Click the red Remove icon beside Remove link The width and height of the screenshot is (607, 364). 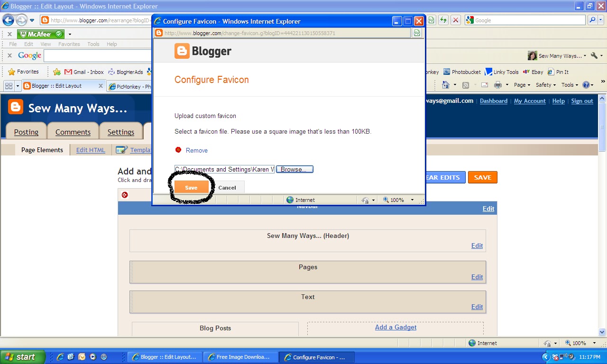click(x=178, y=150)
